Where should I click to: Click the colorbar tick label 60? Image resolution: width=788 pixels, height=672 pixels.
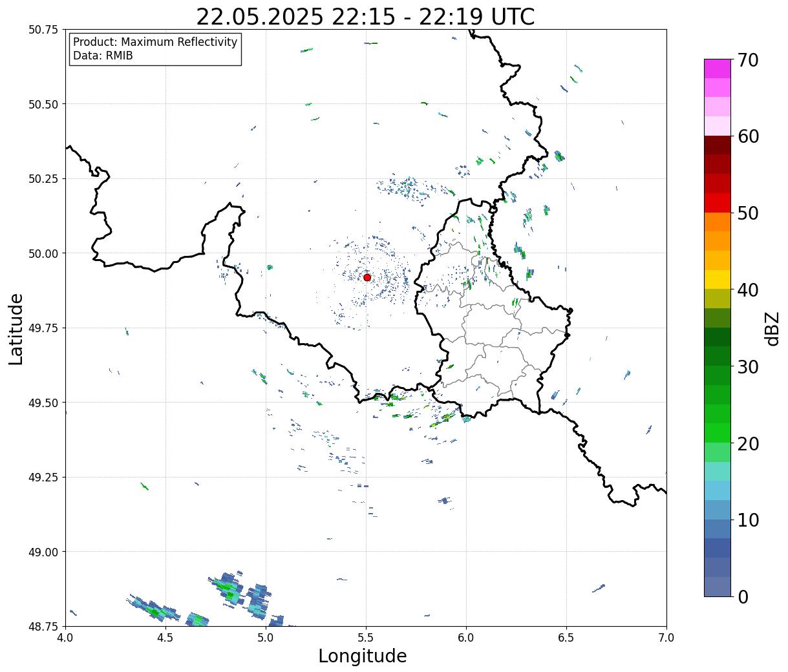[748, 136]
